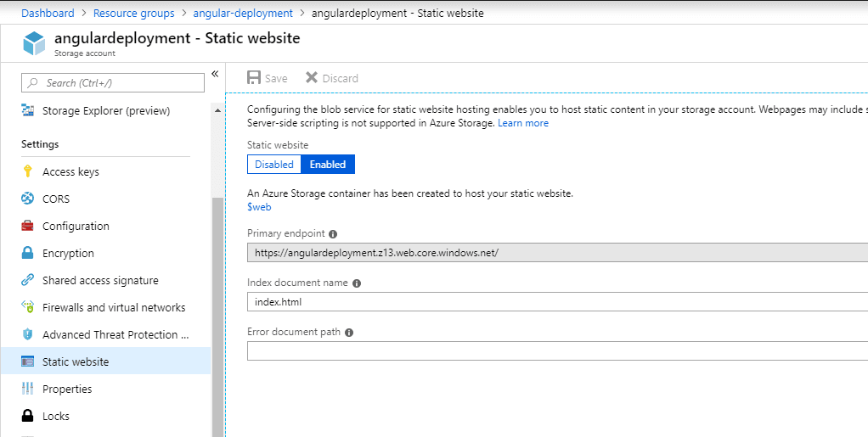Click the Discard button label
868x437 pixels.
coord(340,79)
